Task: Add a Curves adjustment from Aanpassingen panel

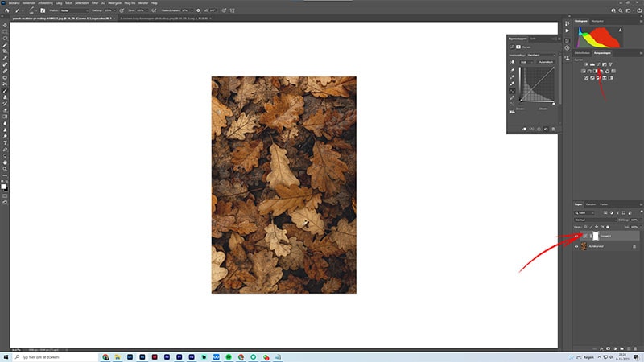Action: click(598, 64)
